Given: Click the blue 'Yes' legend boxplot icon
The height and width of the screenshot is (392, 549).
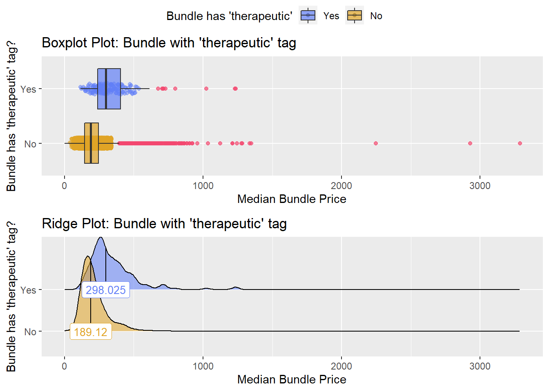Looking at the screenshot, I should (308, 16).
